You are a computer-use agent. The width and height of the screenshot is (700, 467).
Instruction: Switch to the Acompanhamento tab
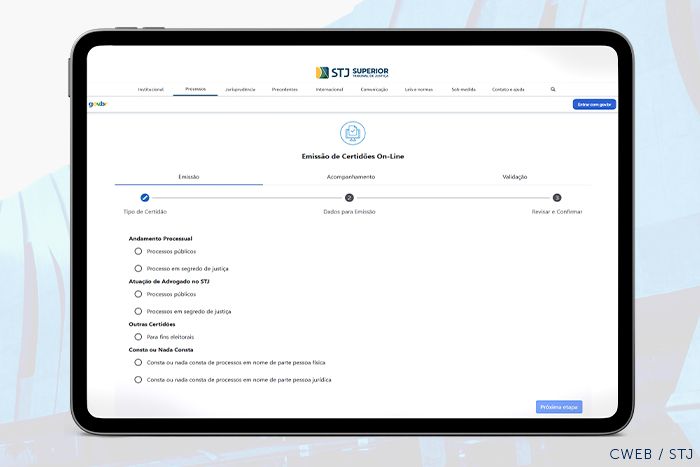(x=351, y=177)
